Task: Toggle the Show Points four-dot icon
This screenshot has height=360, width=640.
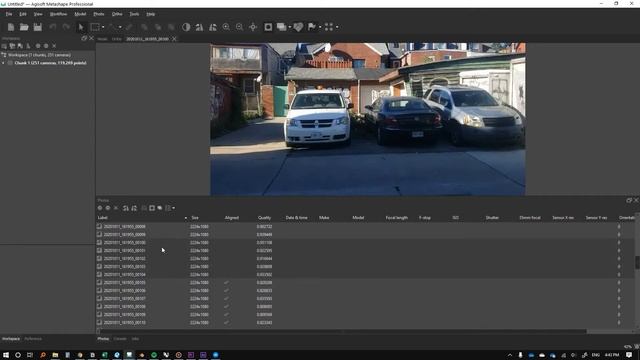Action: click(x=329, y=27)
